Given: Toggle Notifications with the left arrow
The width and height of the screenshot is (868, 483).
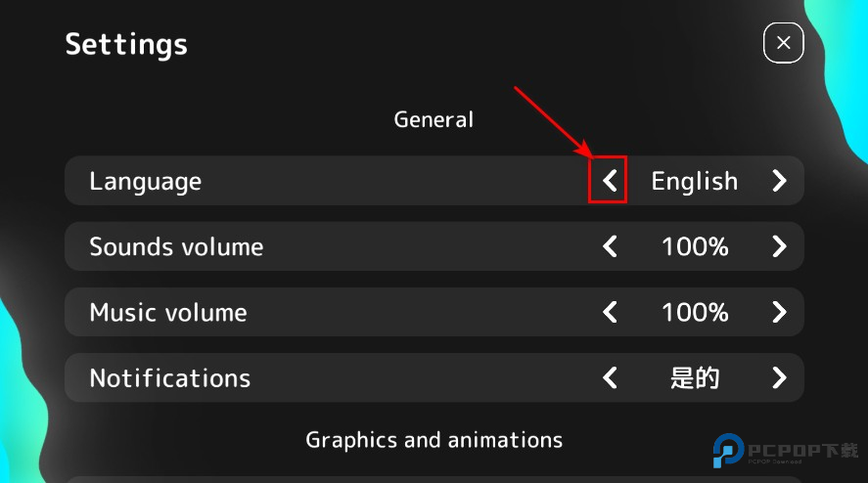Looking at the screenshot, I should click(x=610, y=377).
